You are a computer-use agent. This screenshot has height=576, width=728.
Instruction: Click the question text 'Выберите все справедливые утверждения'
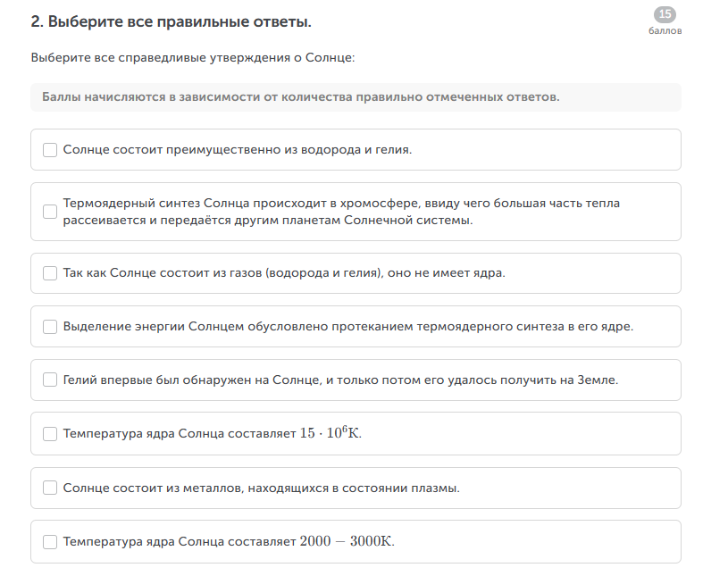[x=193, y=58]
